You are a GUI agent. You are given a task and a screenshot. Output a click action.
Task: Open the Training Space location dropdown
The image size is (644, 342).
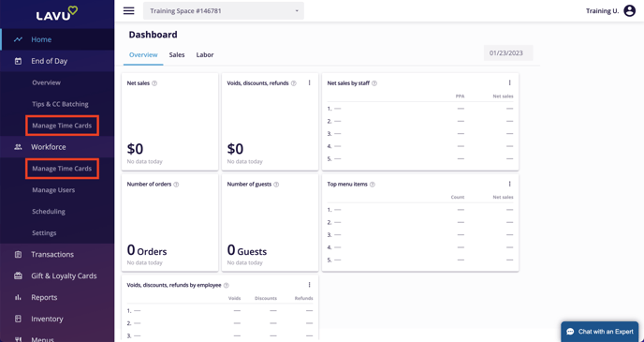[x=224, y=10]
